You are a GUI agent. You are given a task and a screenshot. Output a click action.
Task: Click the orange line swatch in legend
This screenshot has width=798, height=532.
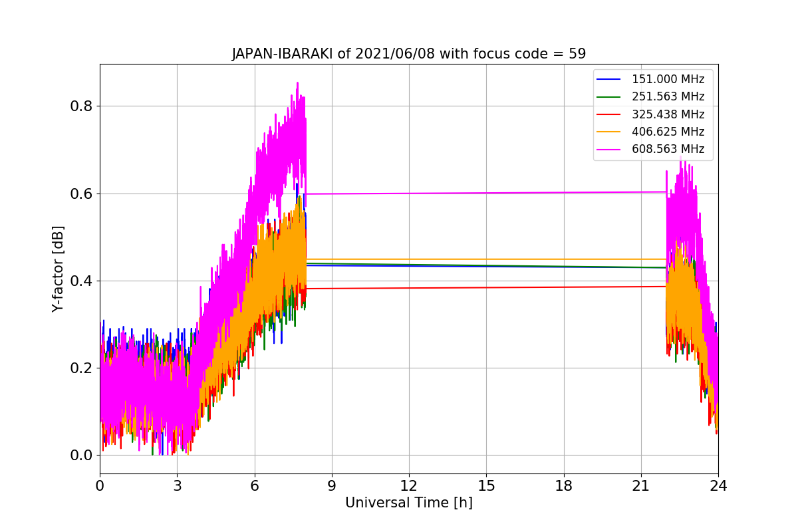(609, 132)
